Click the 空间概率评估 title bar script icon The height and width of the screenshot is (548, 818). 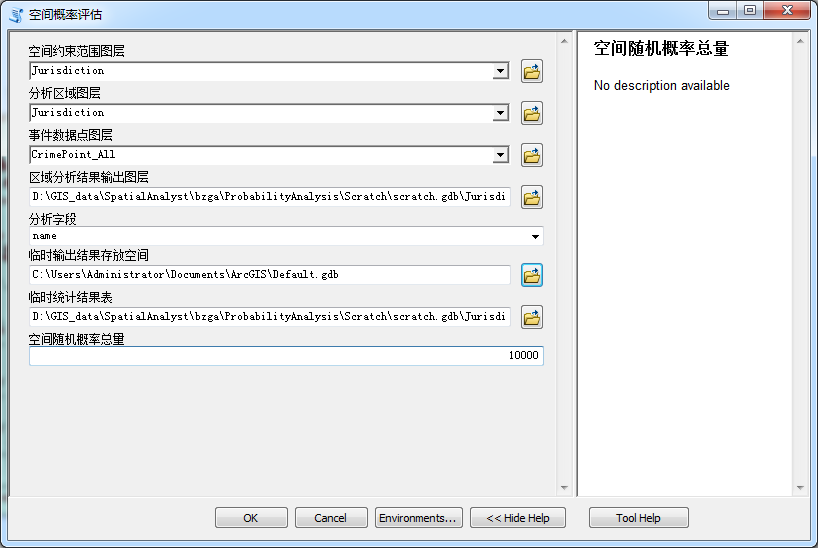tap(16, 15)
